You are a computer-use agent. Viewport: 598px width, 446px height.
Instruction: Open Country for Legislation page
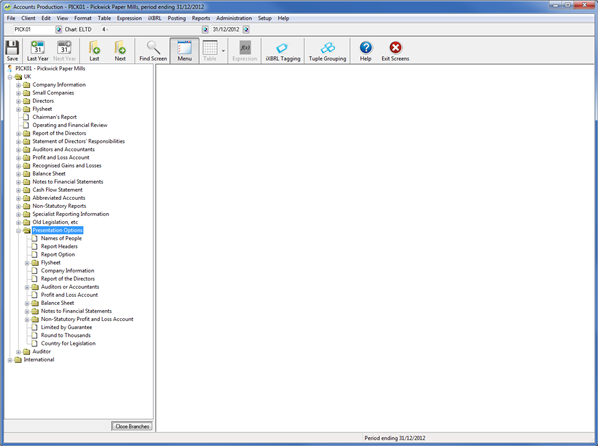[68, 343]
